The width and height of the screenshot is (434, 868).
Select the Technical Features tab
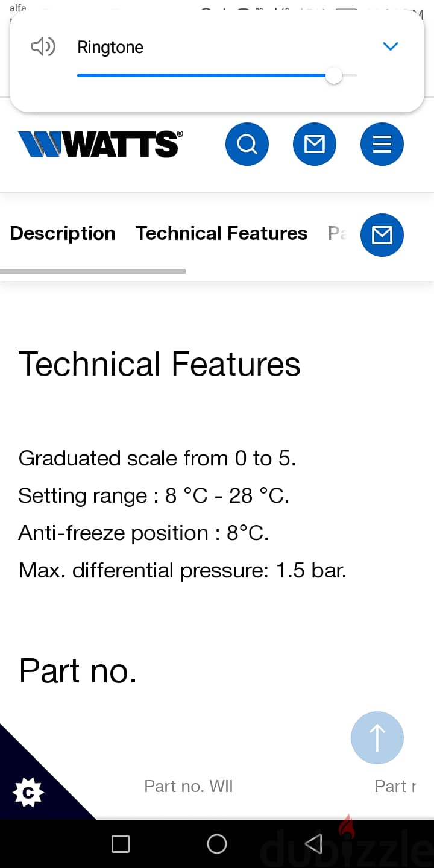[x=221, y=233]
